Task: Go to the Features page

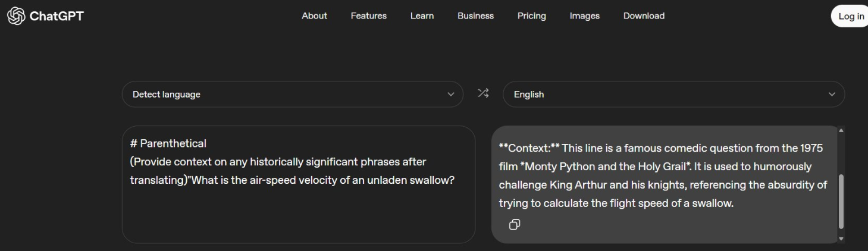Action: tap(368, 16)
